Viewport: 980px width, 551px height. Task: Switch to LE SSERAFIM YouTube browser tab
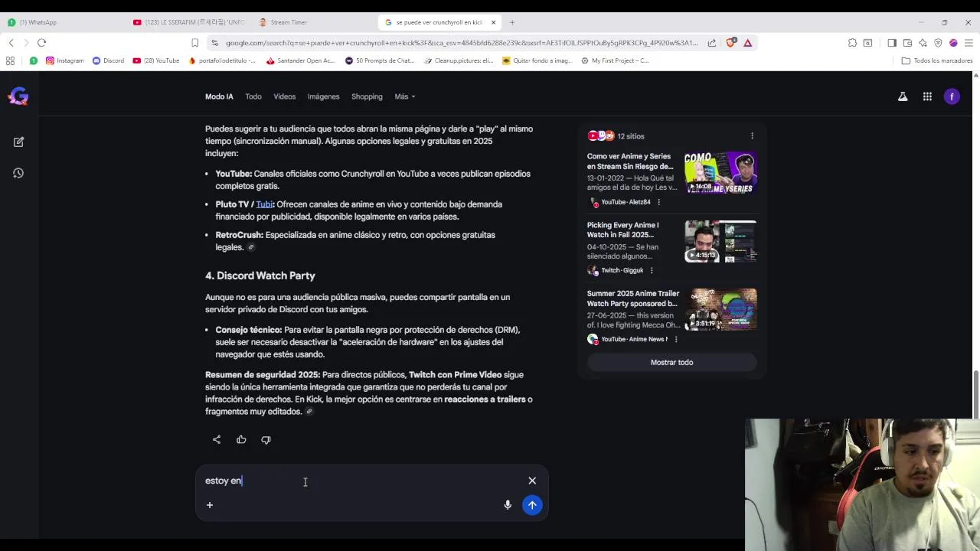188,22
